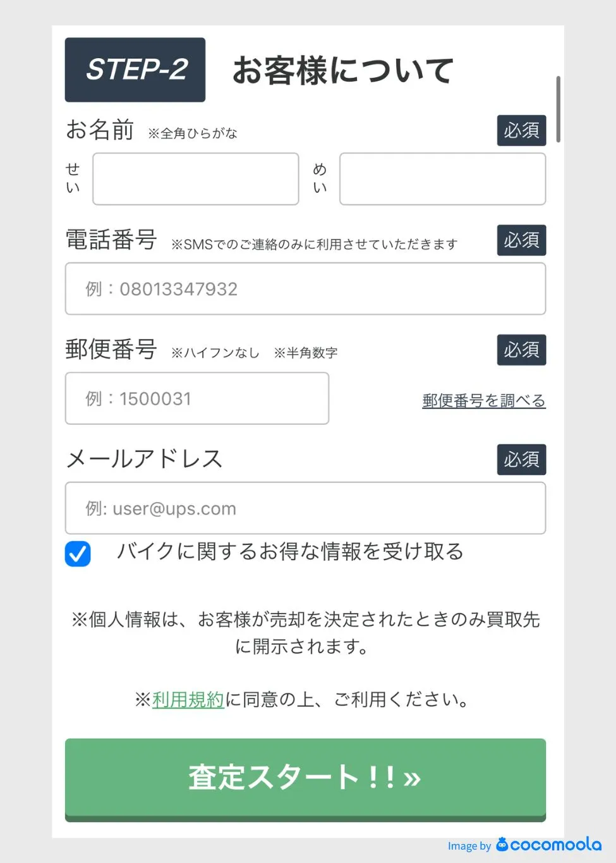Screen dimensions: 616x863
Task: Click the 必須 badge beside 電話番号
Action: tap(521, 240)
